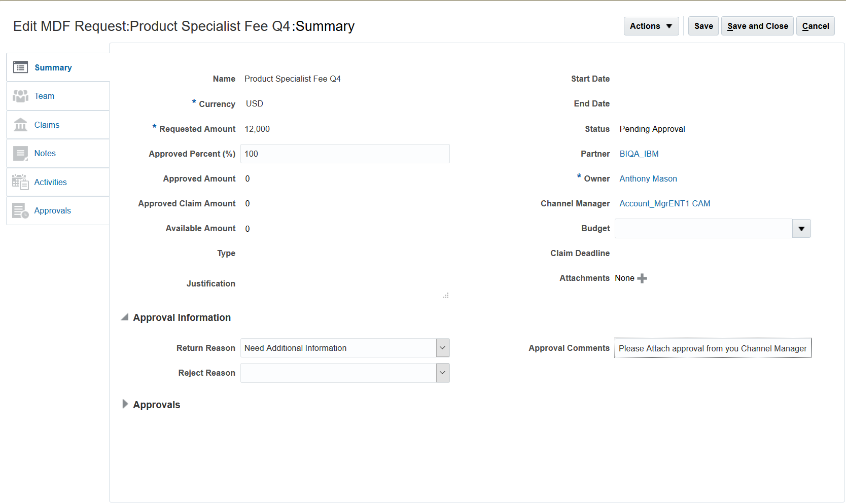846x504 pixels.
Task: Click the Activities calendar icon
Action: pos(20,182)
